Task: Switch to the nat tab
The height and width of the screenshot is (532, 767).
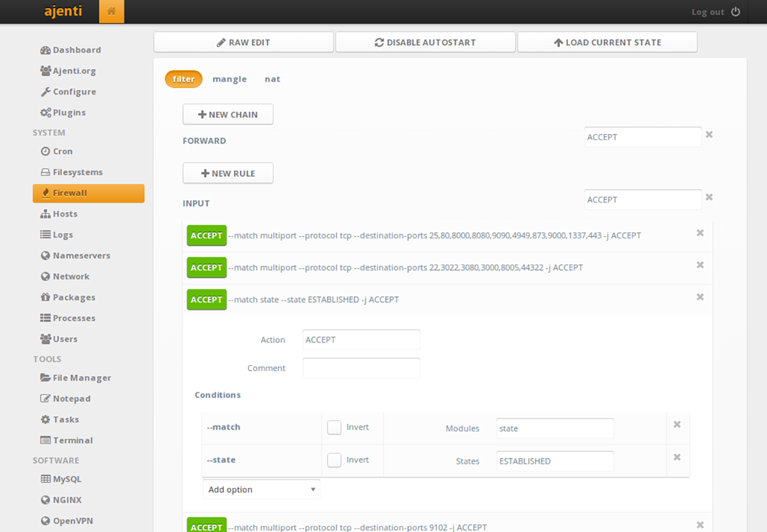Action: tap(272, 79)
